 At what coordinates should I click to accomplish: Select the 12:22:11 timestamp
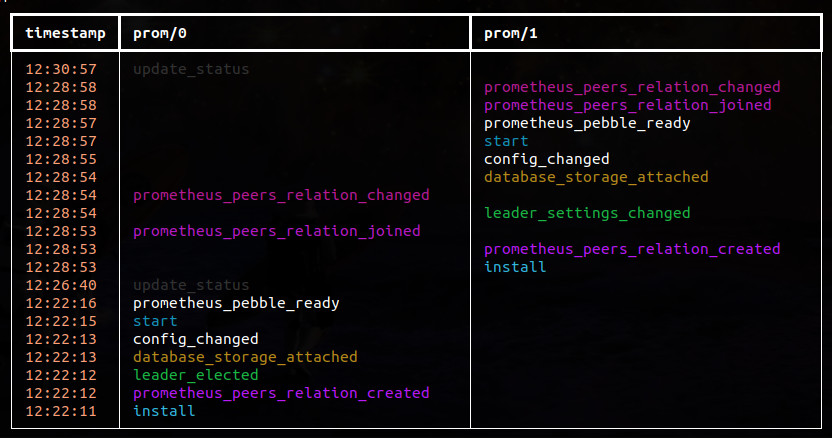point(61,411)
